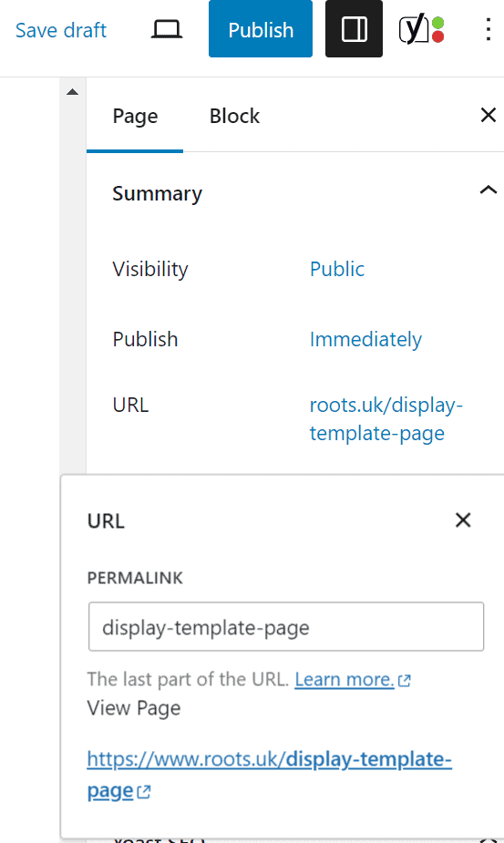Viewport: 504px width, 843px height.
Task: Open the Public visibility options
Action: coord(336,269)
